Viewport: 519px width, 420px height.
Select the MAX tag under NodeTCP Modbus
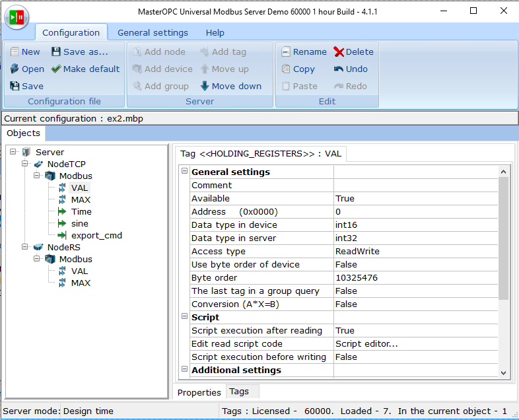pyautogui.click(x=81, y=199)
